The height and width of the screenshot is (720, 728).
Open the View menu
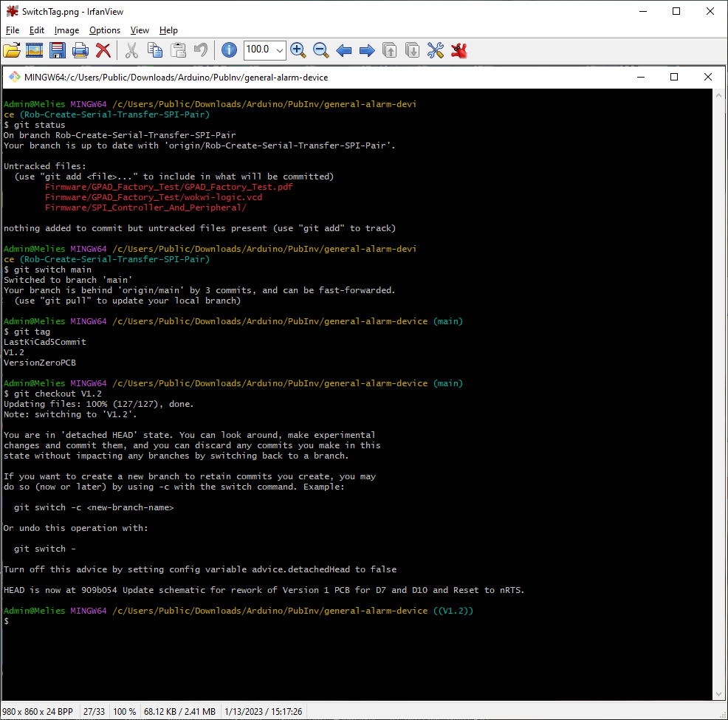pos(140,30)
